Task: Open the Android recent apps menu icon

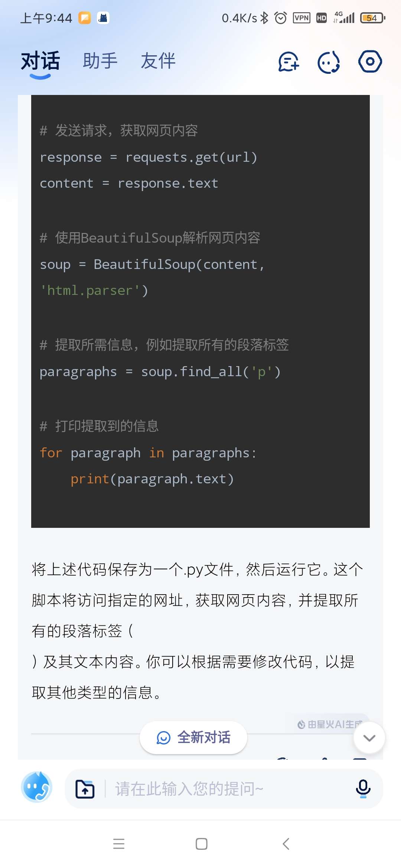Action: click(119, 844)
